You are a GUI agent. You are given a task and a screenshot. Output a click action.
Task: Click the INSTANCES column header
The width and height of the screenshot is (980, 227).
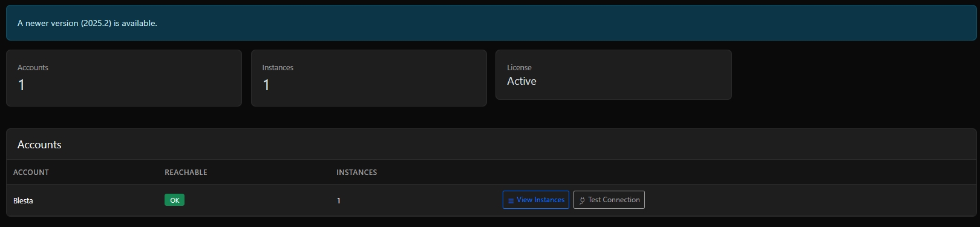[x=356, y=173]
